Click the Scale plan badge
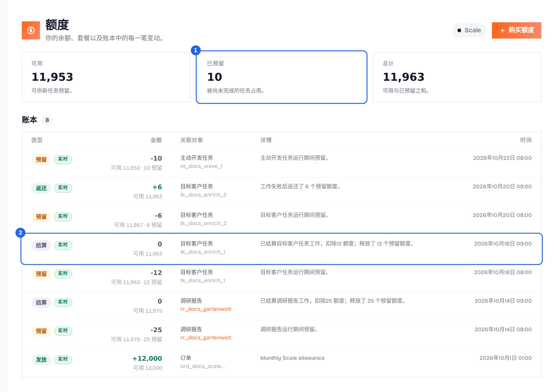The image size is (556, 392). (x=469, y=30)
